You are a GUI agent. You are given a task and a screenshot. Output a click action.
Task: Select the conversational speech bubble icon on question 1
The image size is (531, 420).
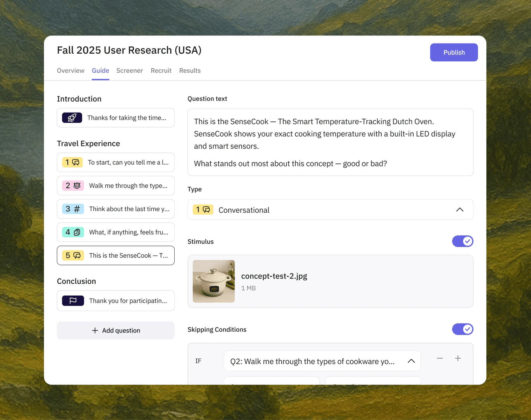point(77,162)
